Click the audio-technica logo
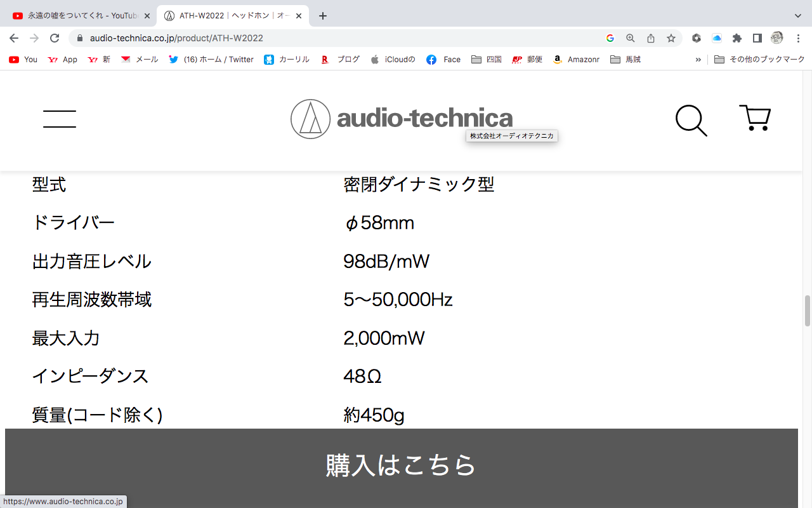812x508 pixels. pos(402,119)
